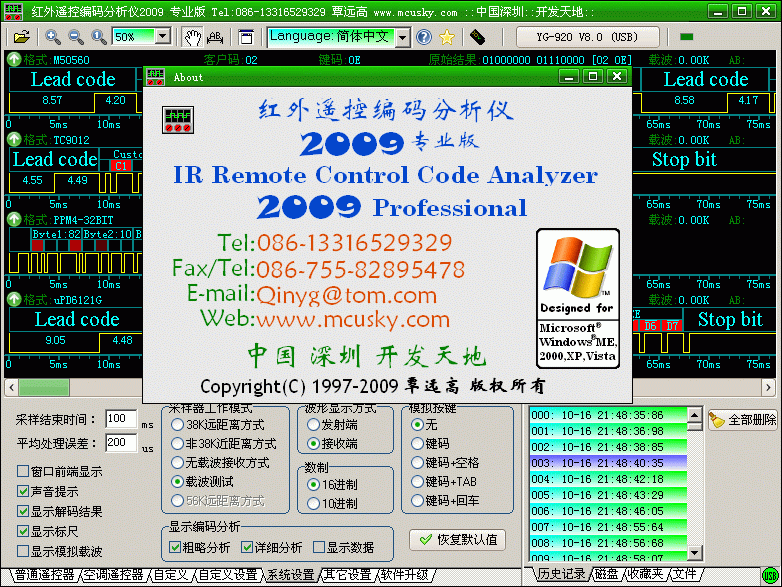Viewport: 782px width, 587px height.
Task: Click the zoom in magnifier icon
Action: point(53,37)
